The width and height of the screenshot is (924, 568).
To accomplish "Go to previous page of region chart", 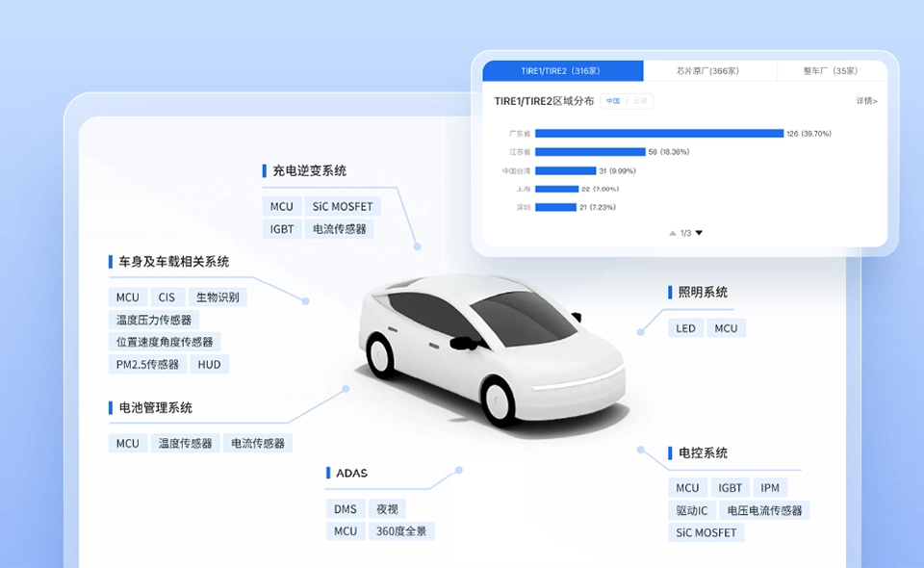I will [x=672, y=233].
